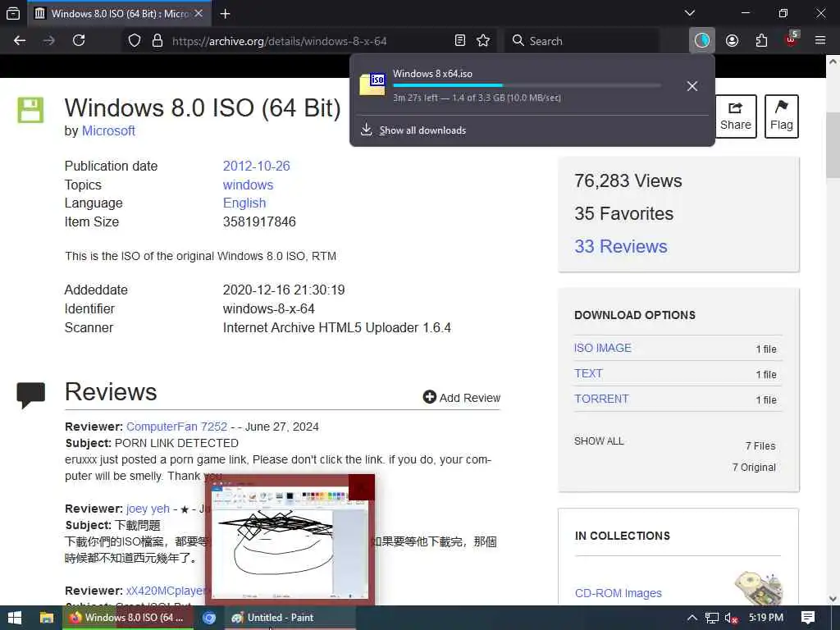
Task: Expand SHOW ALL download options
Action: click(x=599, y=441)
